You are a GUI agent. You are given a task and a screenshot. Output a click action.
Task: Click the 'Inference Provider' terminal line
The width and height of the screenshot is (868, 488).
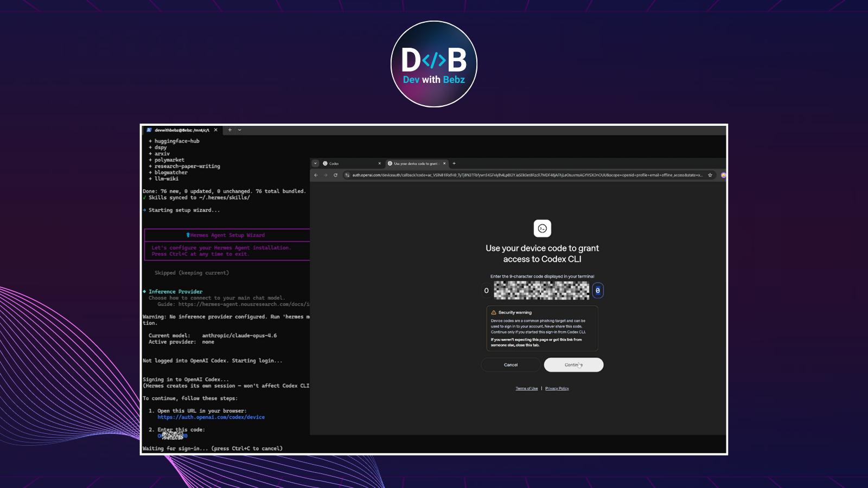(x=175, y=292)
